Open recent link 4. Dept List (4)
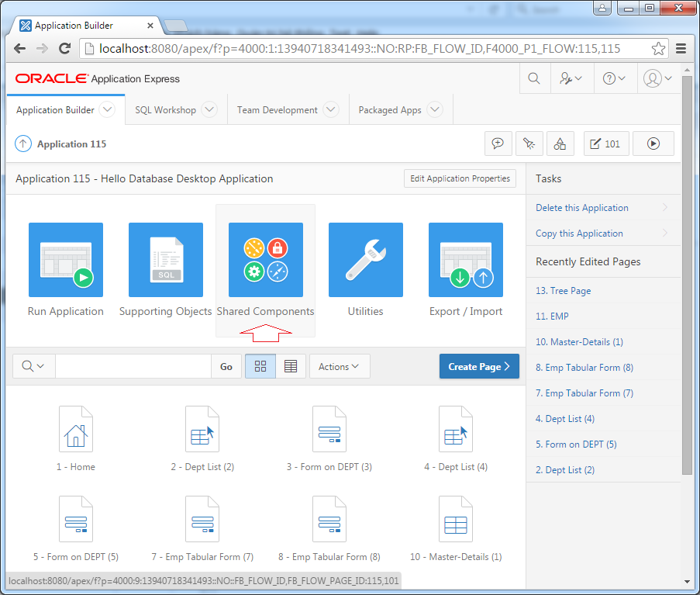The height and width of the screenshot is (595, 700). 565,419
